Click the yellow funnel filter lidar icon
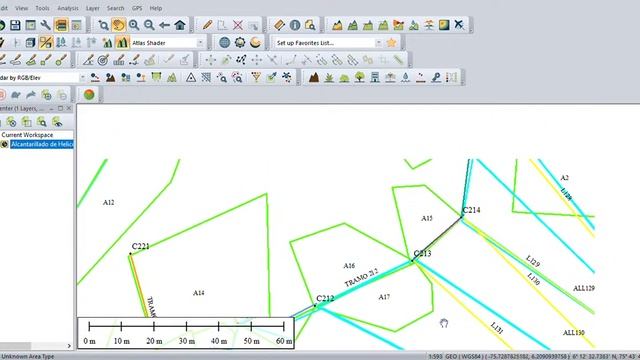 (256, 78)
